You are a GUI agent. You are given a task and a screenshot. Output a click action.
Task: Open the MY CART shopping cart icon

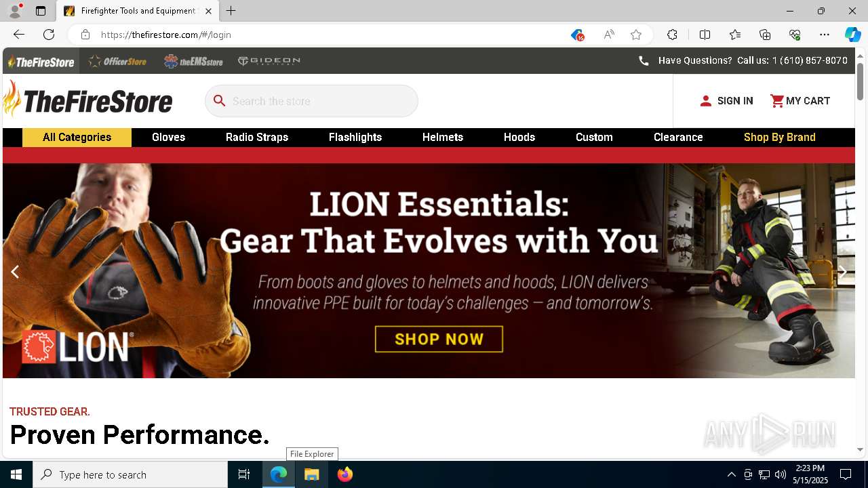tap(777, 101)
